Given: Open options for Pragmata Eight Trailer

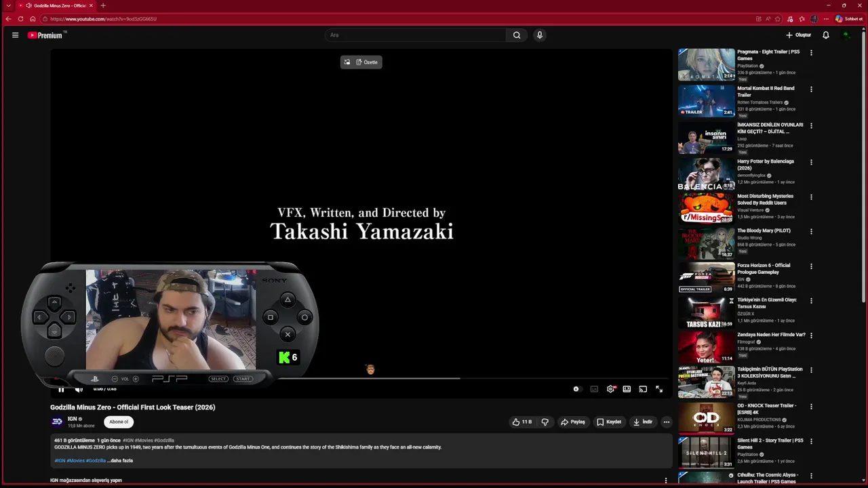Looking at the screenshot, I should [x=811, y=53].
